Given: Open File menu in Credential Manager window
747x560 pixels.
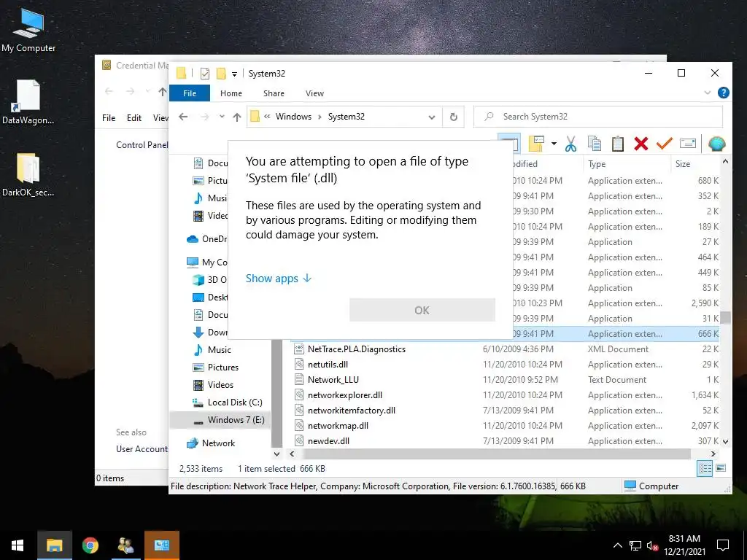Looking at the screenshot, I should click(x=109, y=117).
